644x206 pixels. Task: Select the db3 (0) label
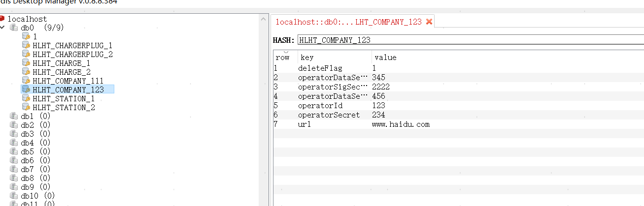[x=35, y=134]
